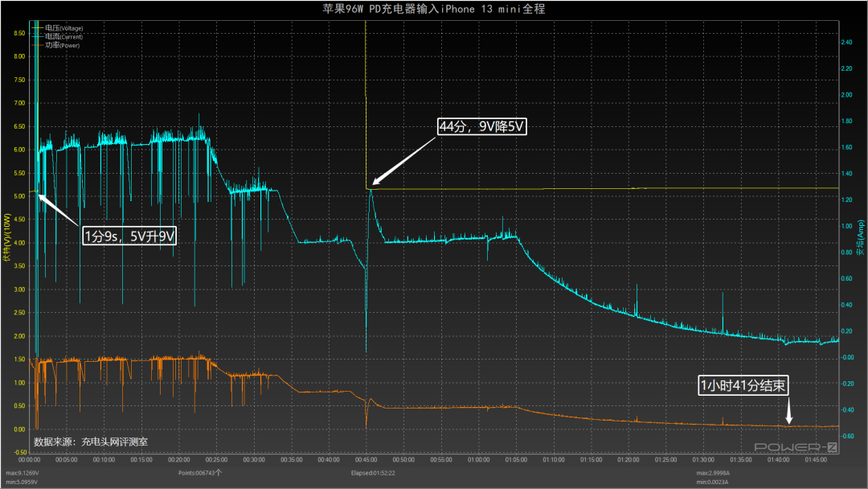Click the max:9.1269V status value

(23, 473)
